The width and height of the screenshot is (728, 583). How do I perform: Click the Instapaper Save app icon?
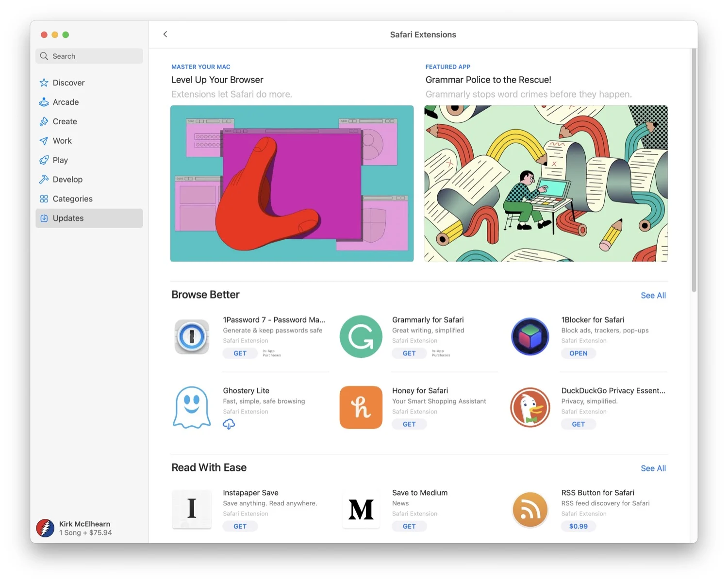coord(192,509)
